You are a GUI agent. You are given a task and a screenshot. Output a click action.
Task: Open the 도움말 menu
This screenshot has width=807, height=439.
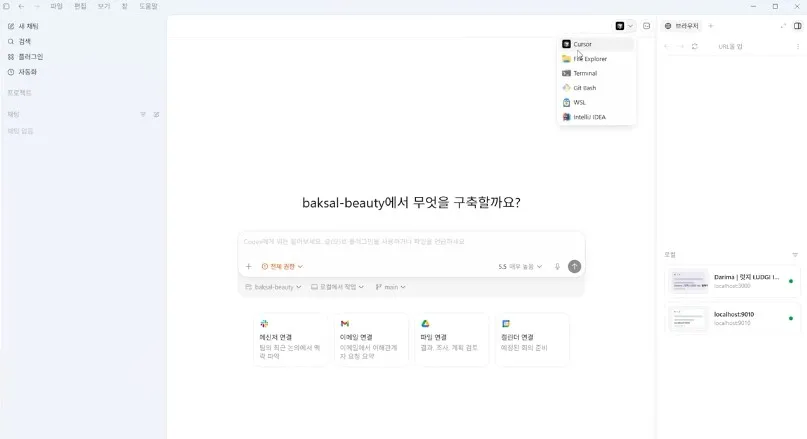tap(148, 6)
